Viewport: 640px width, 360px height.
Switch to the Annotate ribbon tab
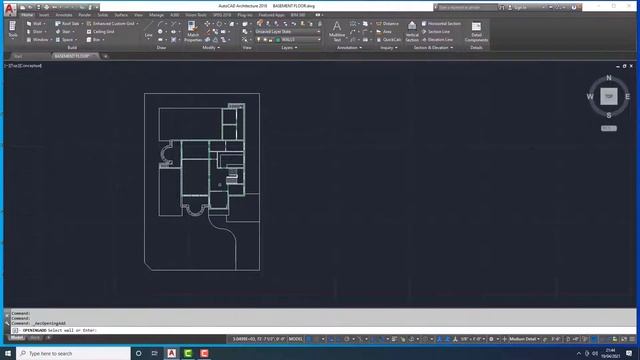click(64, 15)
